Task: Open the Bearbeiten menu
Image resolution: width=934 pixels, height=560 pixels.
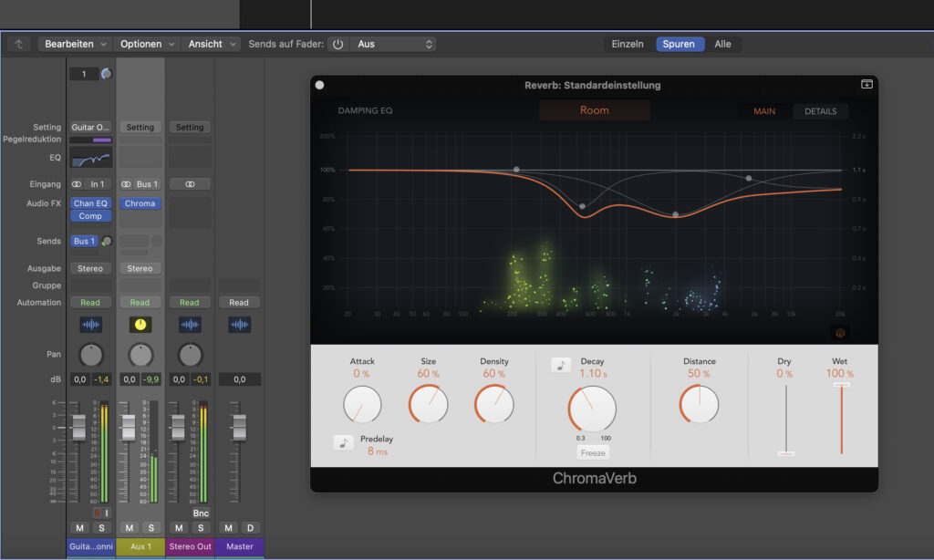Action: pos(75,44)
